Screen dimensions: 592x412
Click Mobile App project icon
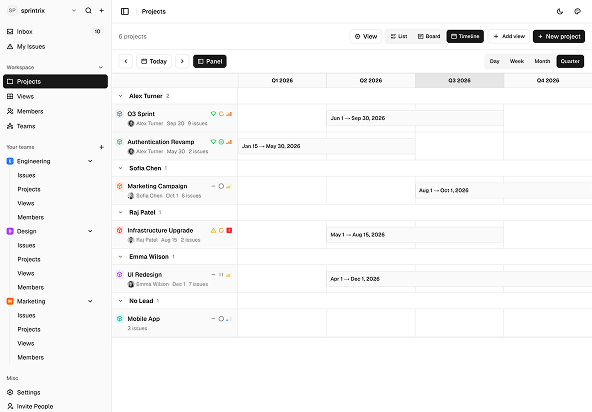[120, 318]
